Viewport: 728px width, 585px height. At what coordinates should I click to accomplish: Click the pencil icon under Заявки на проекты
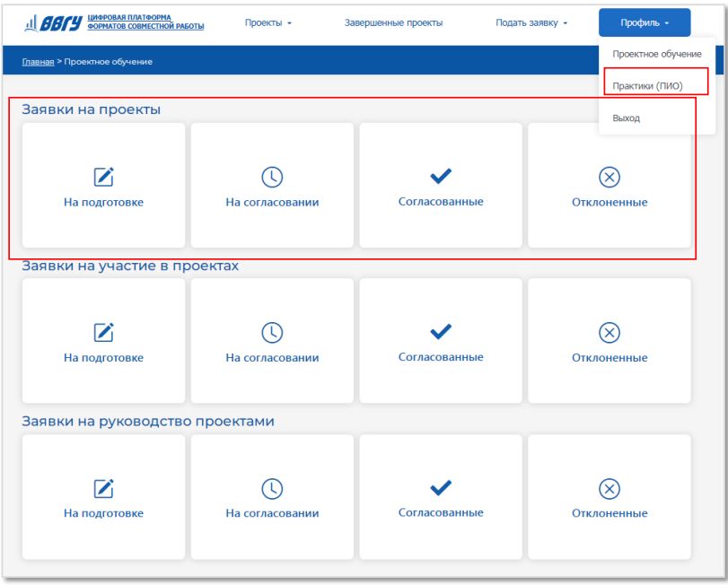103,177
